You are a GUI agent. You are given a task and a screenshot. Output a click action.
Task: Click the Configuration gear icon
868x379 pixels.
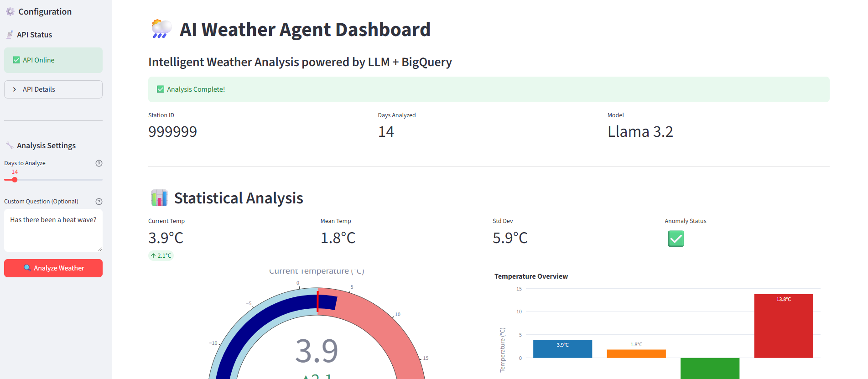point(10,12)
